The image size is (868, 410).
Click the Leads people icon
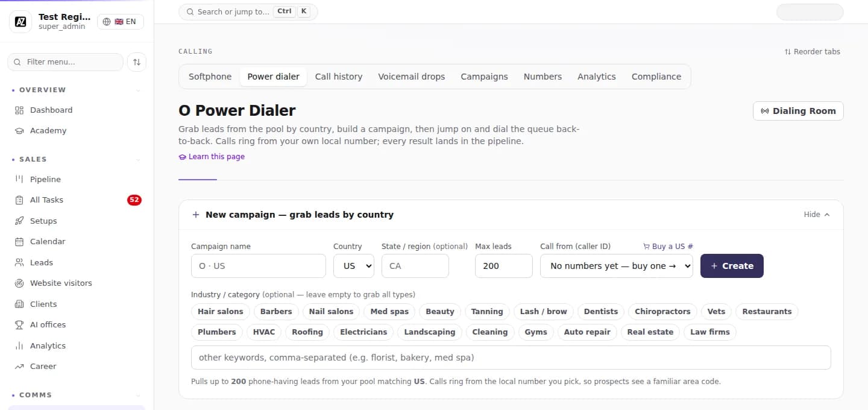19,262
